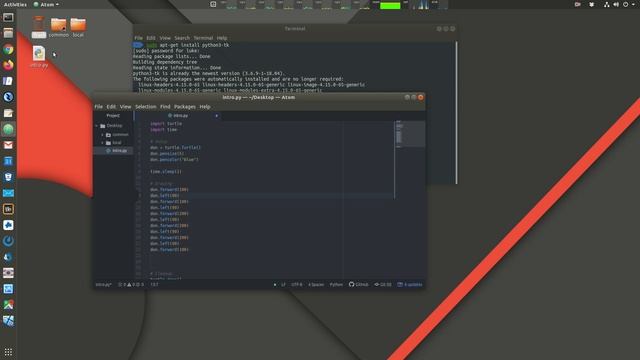Image resolution: width=640 pixels, height=360 pixels.
Task: Open the image viewer icon in dock
Action: click(8, 289)
